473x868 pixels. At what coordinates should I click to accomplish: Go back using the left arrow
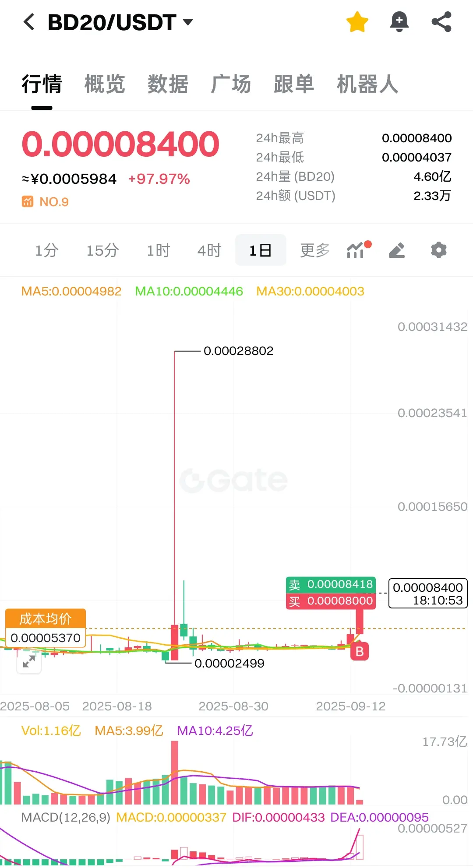click(x=29, y=22)
